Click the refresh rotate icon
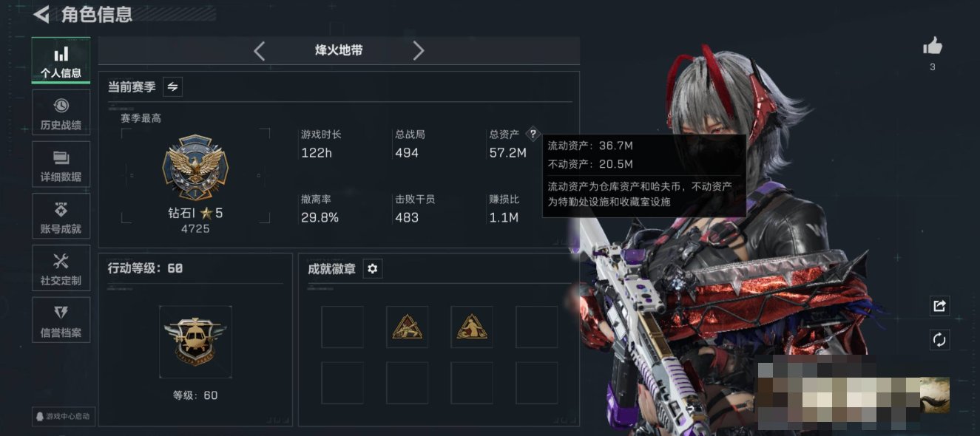 [939, 340]
